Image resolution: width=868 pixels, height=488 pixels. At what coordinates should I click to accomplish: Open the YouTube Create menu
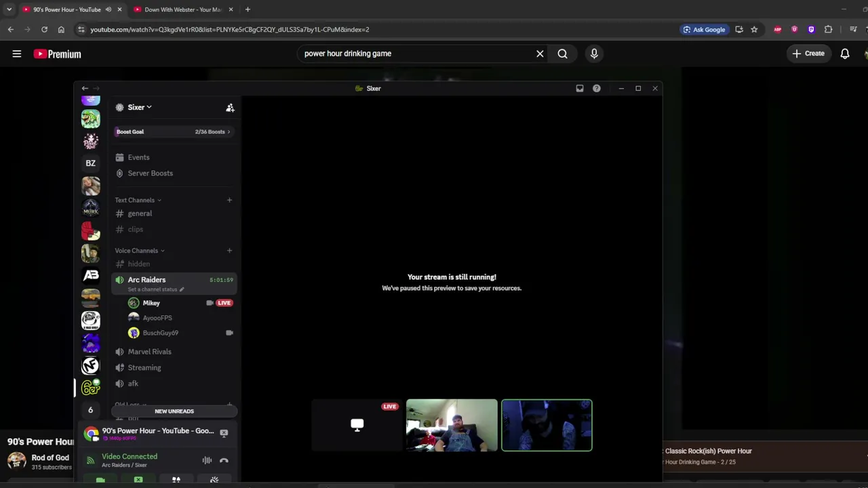808,54
